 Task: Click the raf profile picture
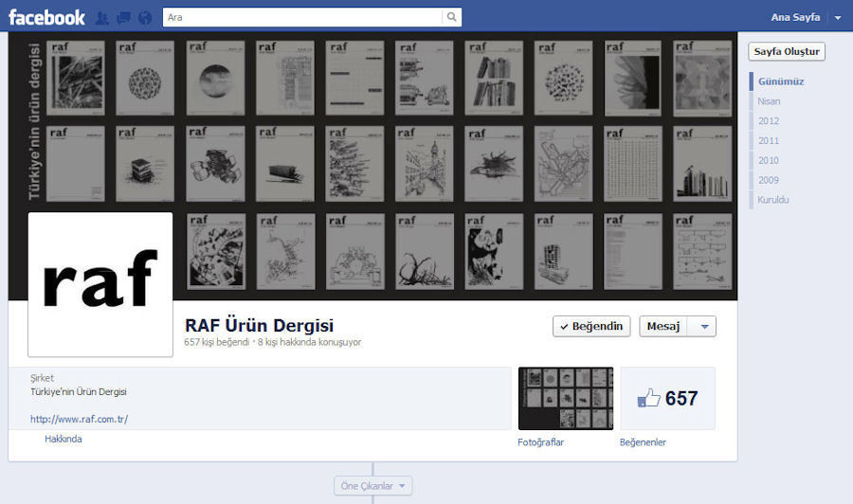click(x=100, y=284)
